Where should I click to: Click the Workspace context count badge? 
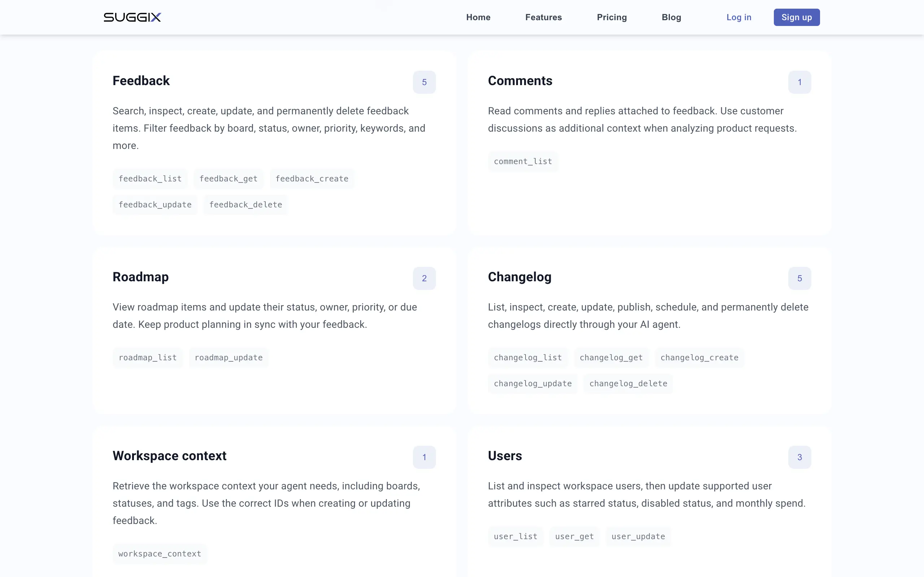tap(424, 457)
